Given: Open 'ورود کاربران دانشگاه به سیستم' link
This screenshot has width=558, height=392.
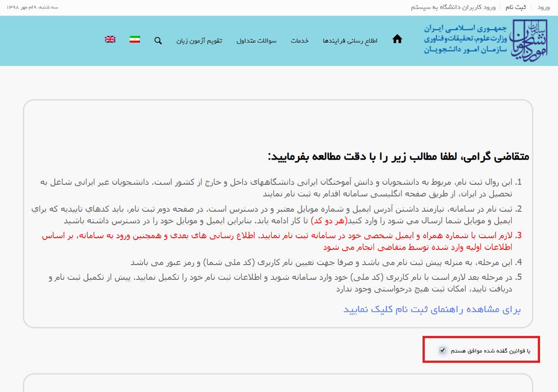Looking at the screenshot, I should (453, 7).
